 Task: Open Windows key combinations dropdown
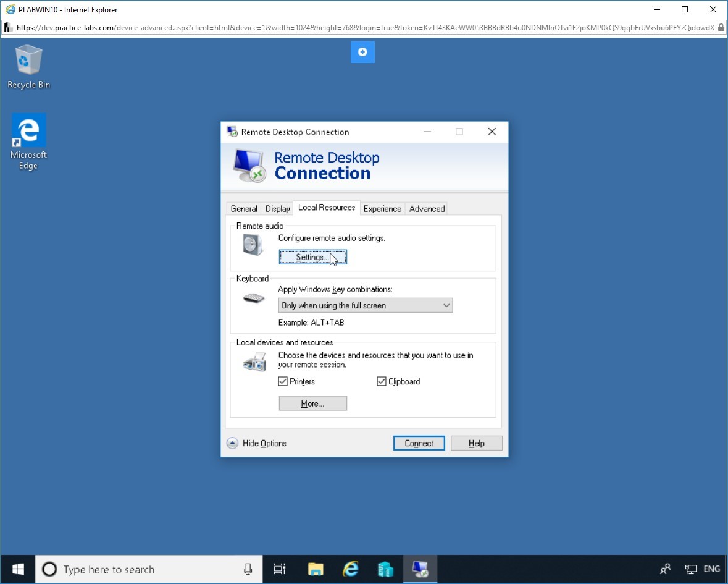coord(366,305)
